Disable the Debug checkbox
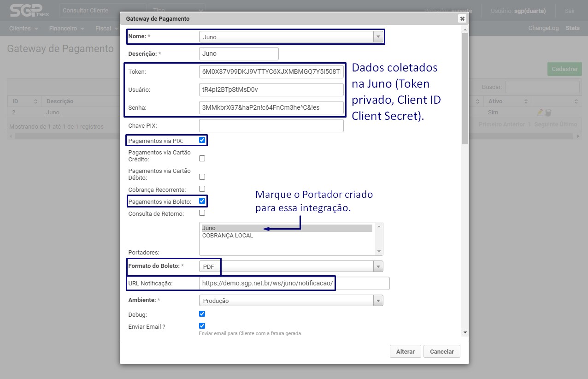Viewport: 588px width, 379px height. click(202, 314)
